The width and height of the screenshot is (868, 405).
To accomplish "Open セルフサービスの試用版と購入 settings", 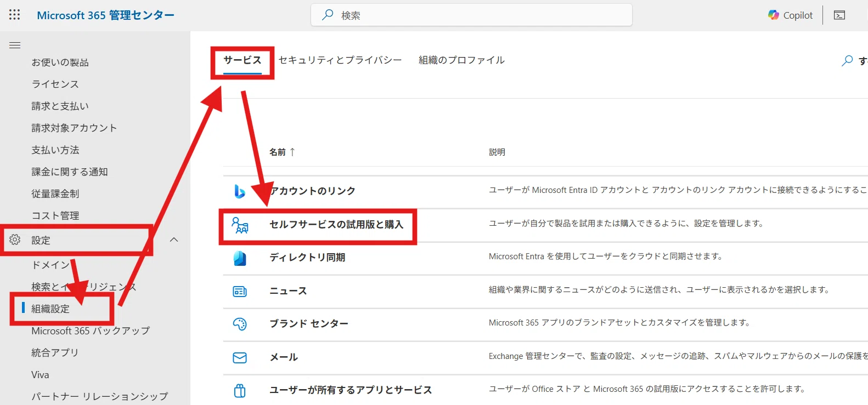I will [336, 225].
